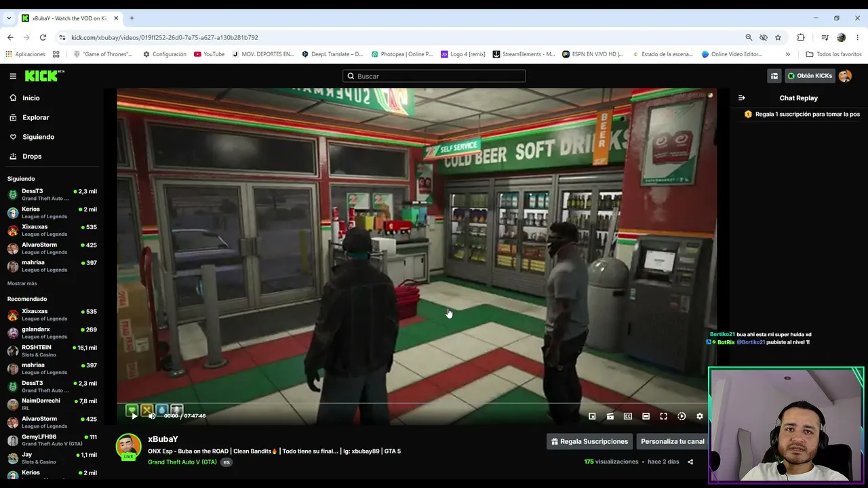Screen dimensions: 868x488
Task: Open the browser Extensions puzzle icon
Action: [x=801, y=37]
